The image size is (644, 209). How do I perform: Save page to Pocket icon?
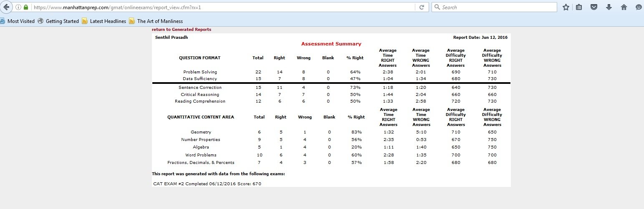[593, 7]
